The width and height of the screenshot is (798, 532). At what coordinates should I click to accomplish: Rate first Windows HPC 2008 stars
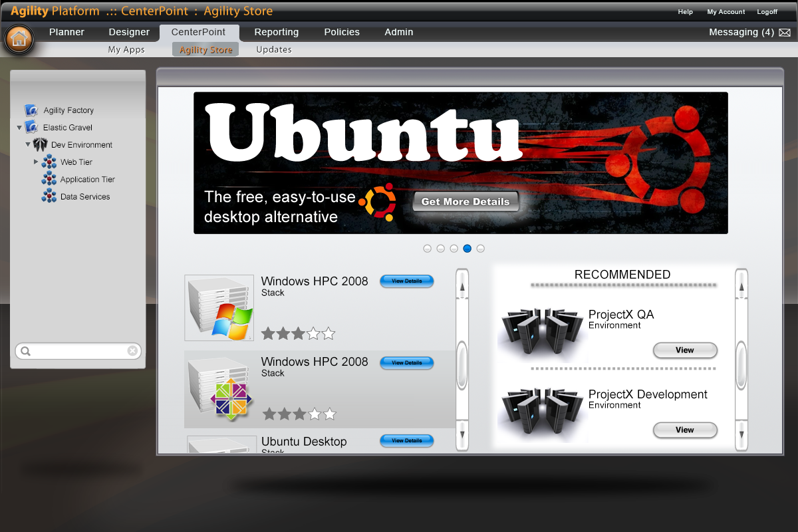click(299, 333)
